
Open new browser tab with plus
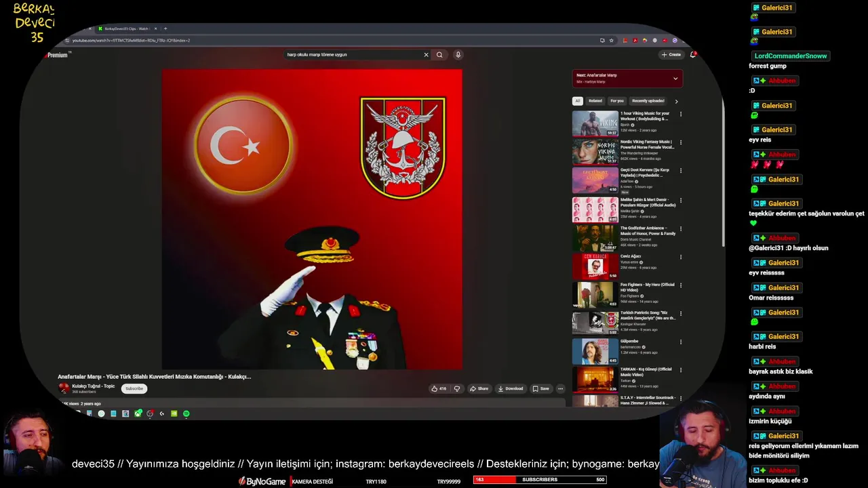(x=165, y=28)
